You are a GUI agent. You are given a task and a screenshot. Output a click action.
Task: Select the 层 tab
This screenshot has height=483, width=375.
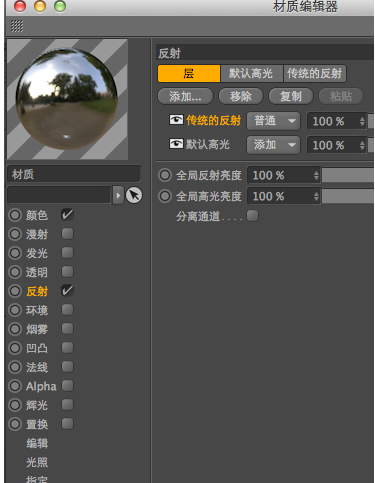tap(189, 73)
